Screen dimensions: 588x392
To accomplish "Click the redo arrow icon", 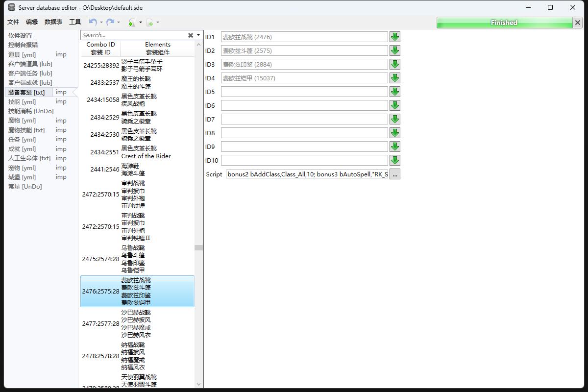I will pyautogui.click(x=110, y=22).
